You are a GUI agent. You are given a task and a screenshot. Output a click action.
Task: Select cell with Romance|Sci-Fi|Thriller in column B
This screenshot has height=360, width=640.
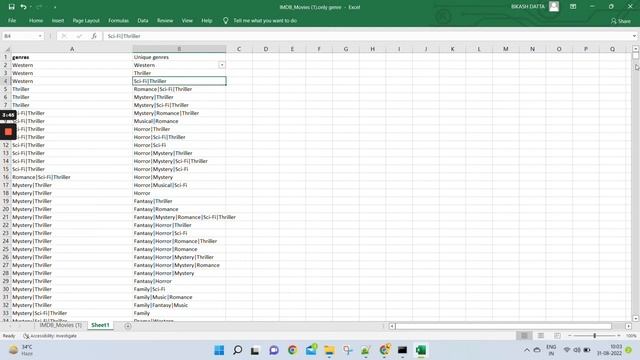pyautogui.click(x=179, y=89)
